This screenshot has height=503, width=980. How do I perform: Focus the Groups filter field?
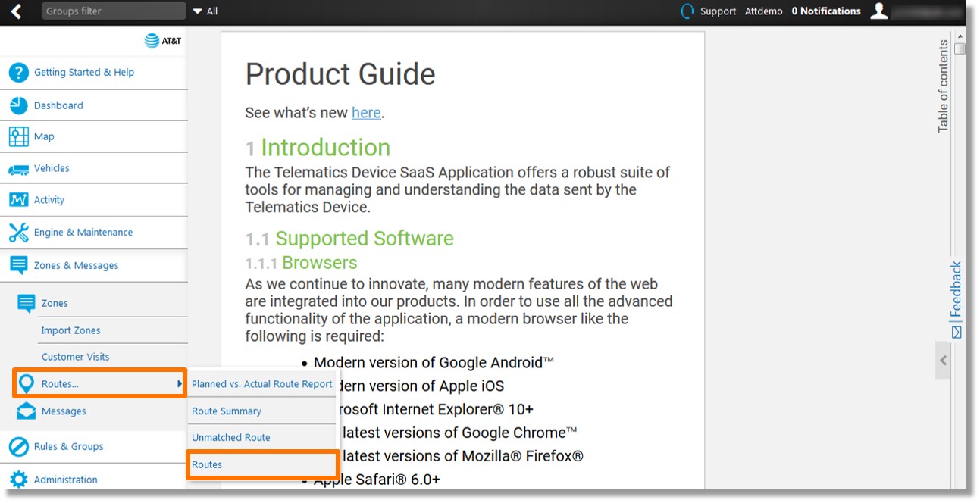[114, 11]
